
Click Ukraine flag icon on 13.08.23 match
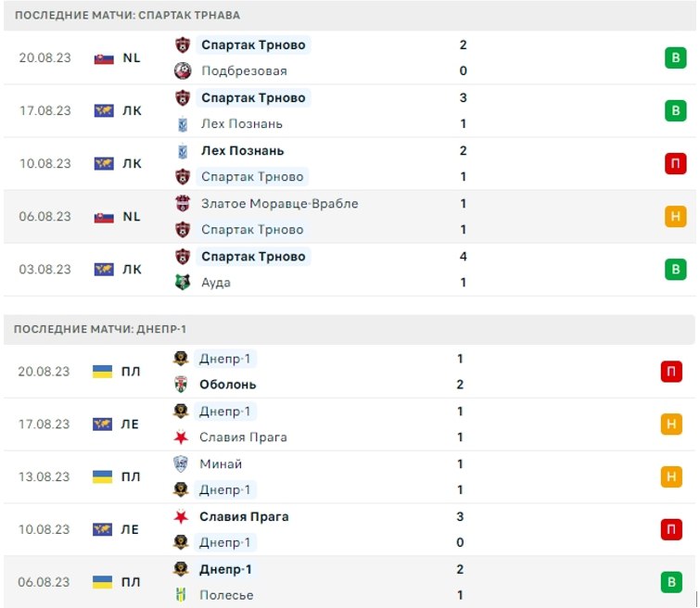(102, 476)
